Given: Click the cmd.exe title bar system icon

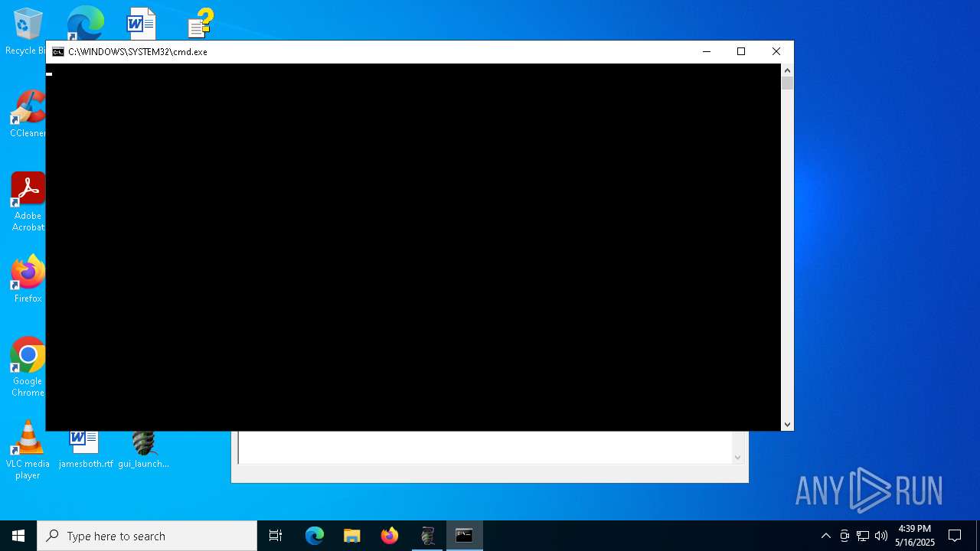Looking at the screenshot, I should 58,52.
